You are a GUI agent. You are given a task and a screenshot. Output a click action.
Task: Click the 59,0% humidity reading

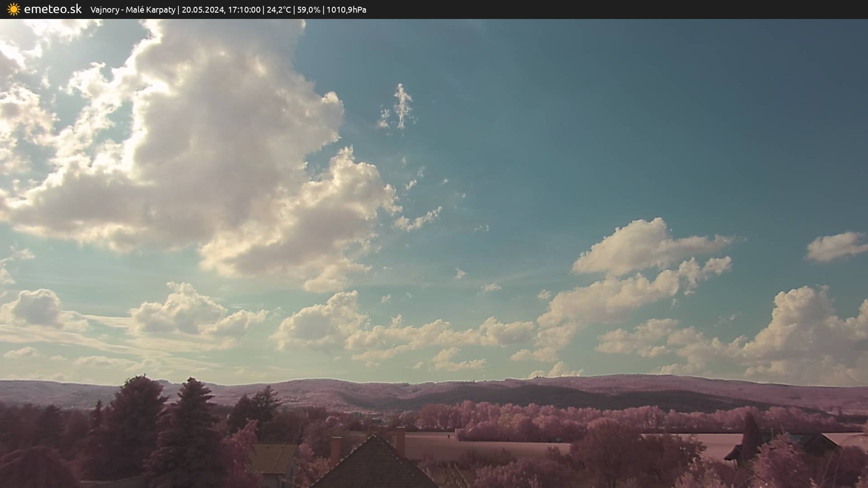308,10
